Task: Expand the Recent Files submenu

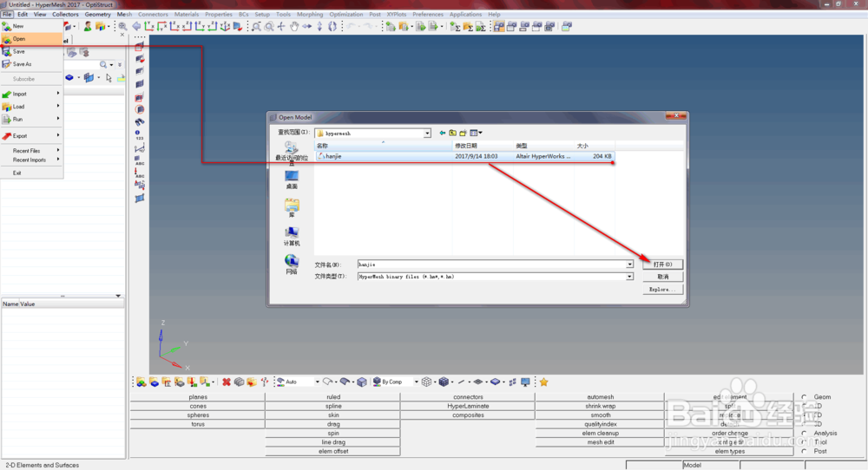Action: (31, 150)
